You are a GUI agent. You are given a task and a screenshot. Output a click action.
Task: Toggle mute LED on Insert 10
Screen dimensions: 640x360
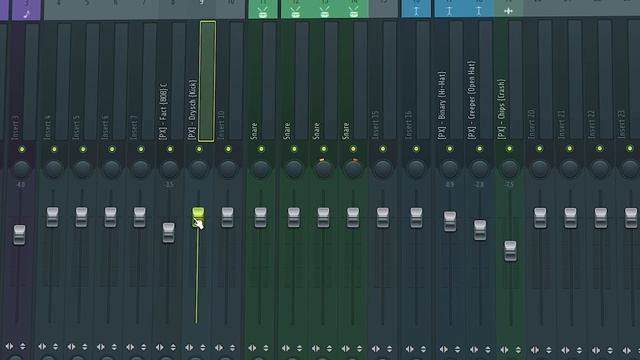tap(228, 149)
